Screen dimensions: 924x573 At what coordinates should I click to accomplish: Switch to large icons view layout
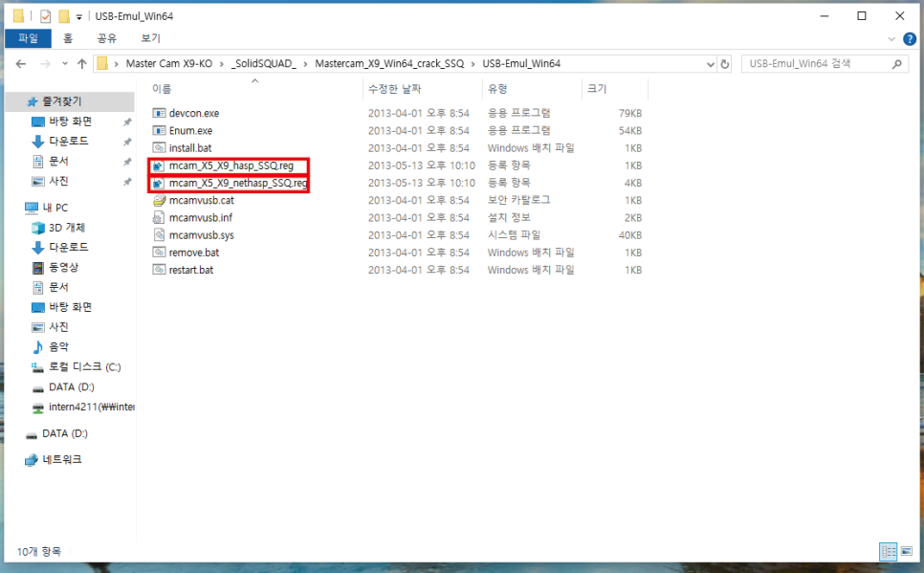[907, 552]
